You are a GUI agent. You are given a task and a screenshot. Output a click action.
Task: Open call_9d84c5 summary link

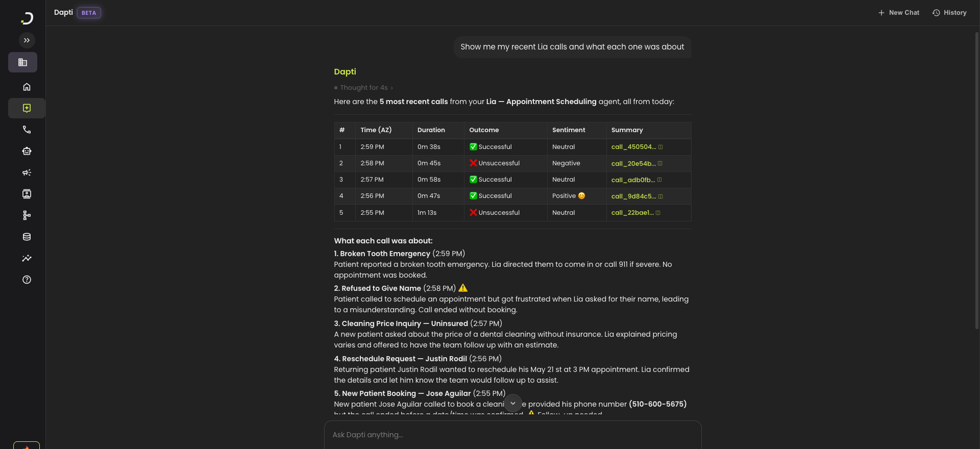click(x=633, y=196)
